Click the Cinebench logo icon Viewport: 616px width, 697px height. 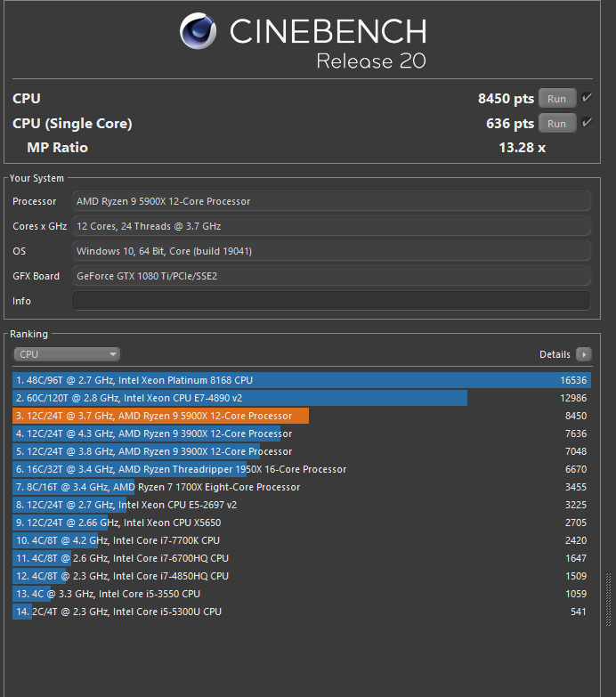tap(199, 30)
